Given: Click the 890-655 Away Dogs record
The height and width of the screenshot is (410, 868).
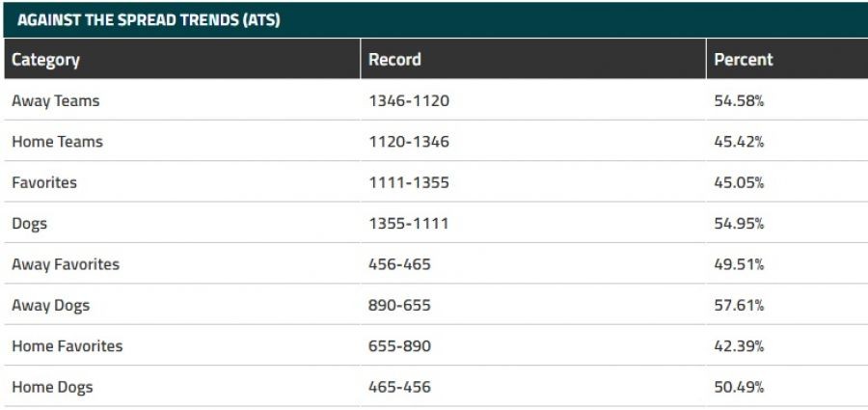Looking at the screenshot, I should (x=399, y=306).
